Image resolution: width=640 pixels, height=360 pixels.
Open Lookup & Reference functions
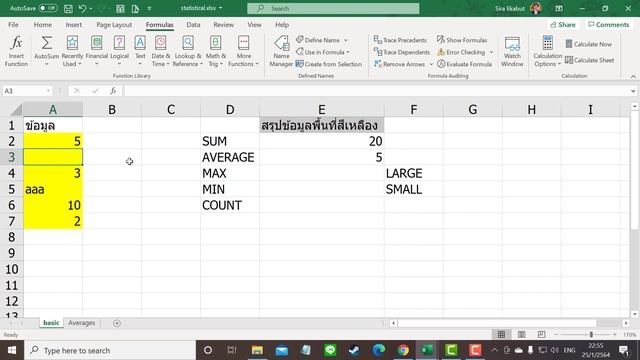click(188, 52)
